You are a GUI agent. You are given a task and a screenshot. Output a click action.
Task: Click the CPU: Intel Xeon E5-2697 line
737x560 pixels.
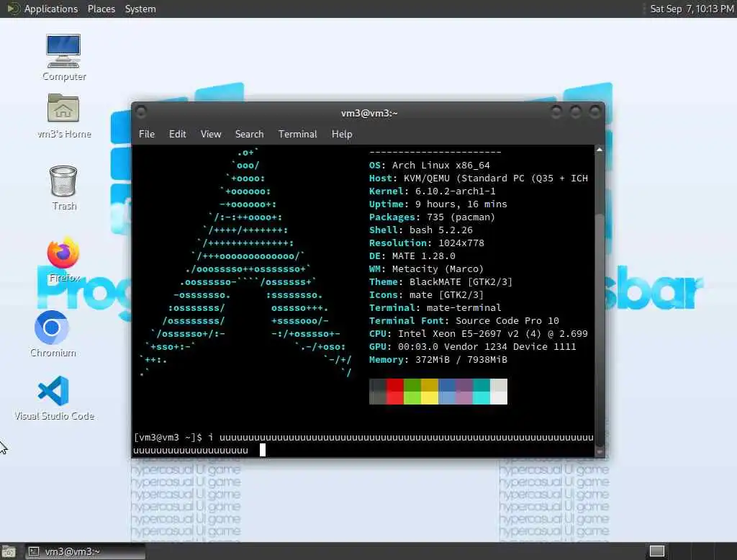479,334
